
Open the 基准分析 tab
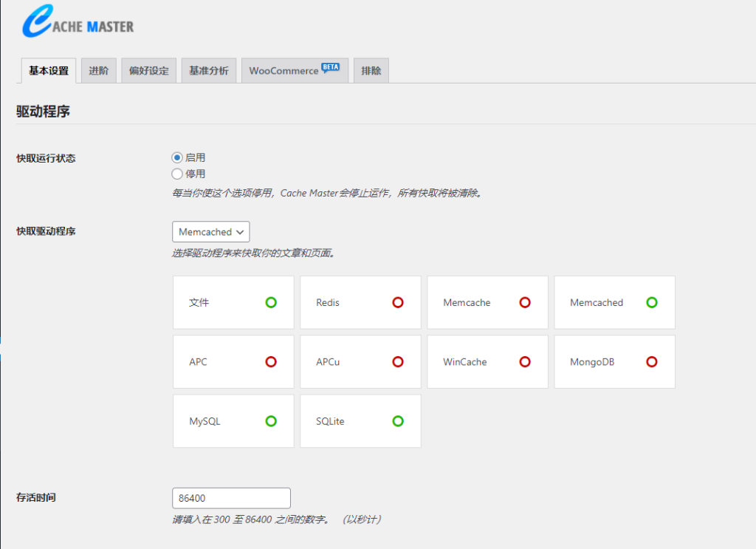click(209, 71)
